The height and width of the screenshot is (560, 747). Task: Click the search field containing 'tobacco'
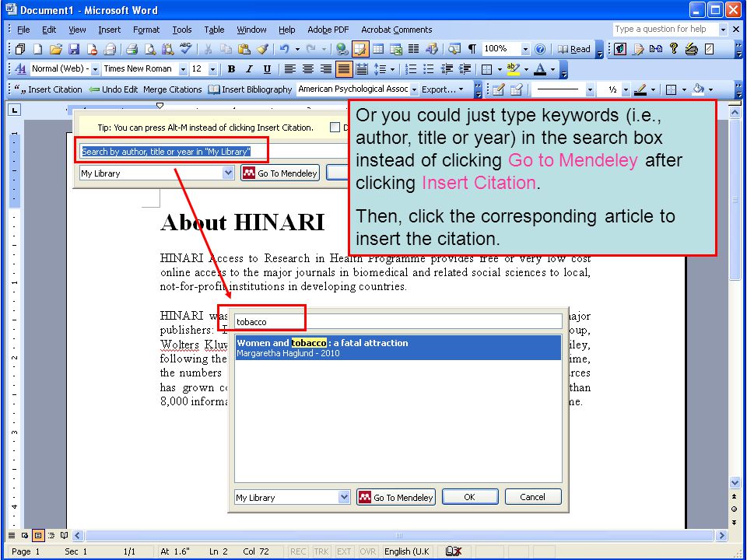(x=398, y=321)
